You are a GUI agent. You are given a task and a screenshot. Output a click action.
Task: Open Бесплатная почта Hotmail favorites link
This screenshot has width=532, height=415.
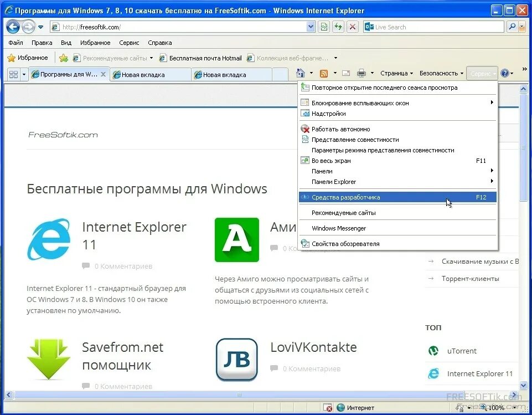click(200, 58)
